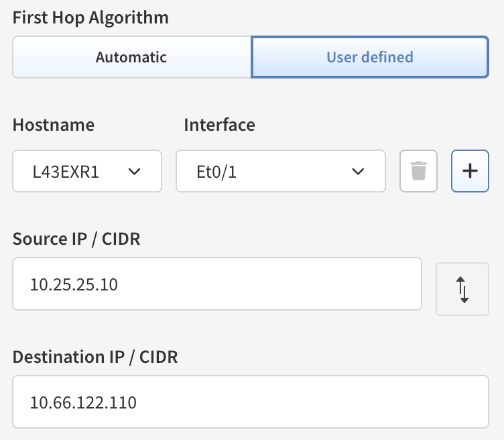Focus the Destination IP / CIDR field
Viewport: 504px width, 440px height.
click(x=251, y=402)
